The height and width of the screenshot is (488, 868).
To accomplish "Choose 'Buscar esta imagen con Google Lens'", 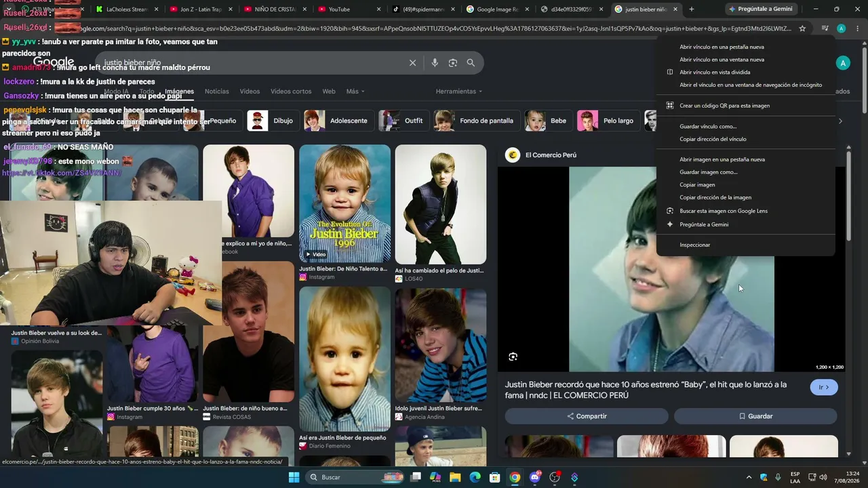I will [746, 211].
